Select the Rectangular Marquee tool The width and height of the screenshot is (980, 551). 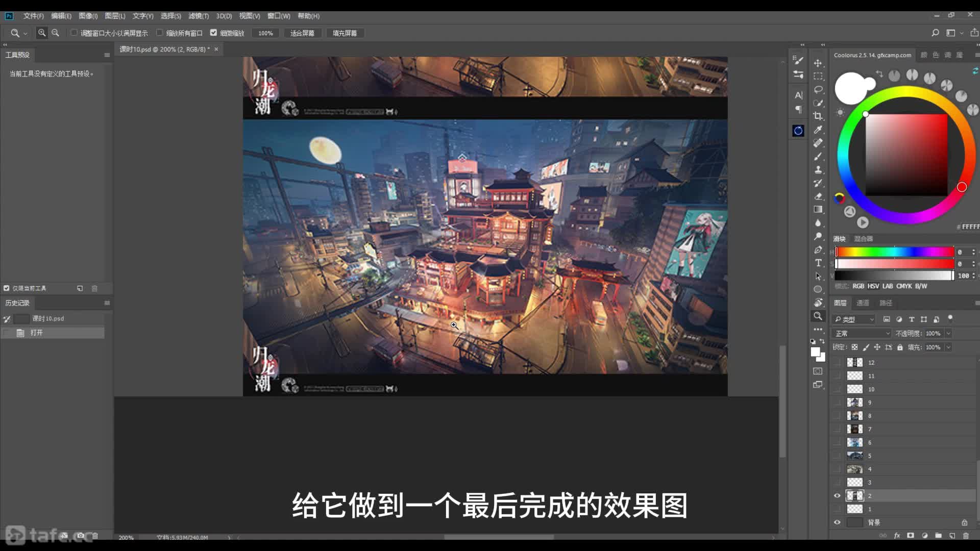(x=818, y=77)
